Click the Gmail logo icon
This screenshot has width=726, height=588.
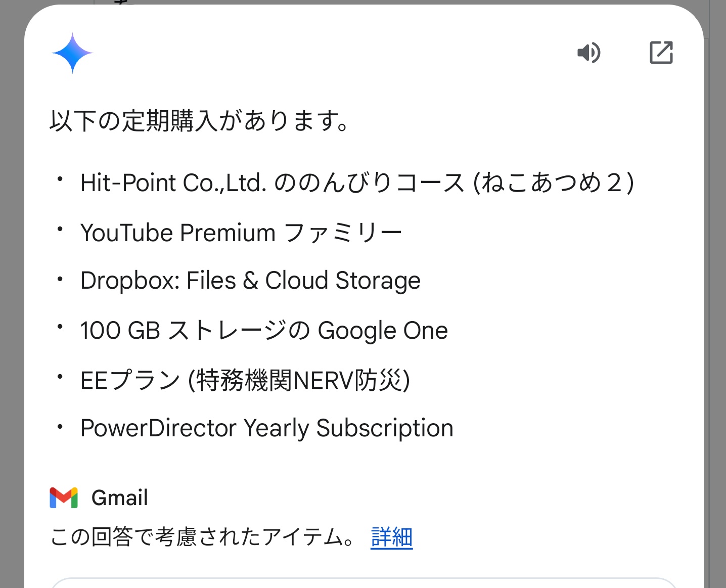pos(64,497)
